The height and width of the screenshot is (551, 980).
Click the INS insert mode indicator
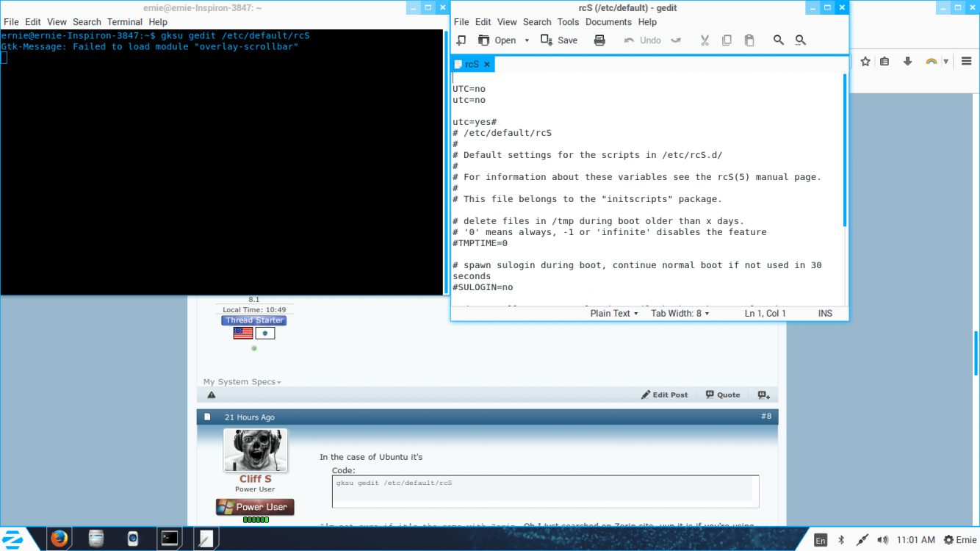coord(826,314)
